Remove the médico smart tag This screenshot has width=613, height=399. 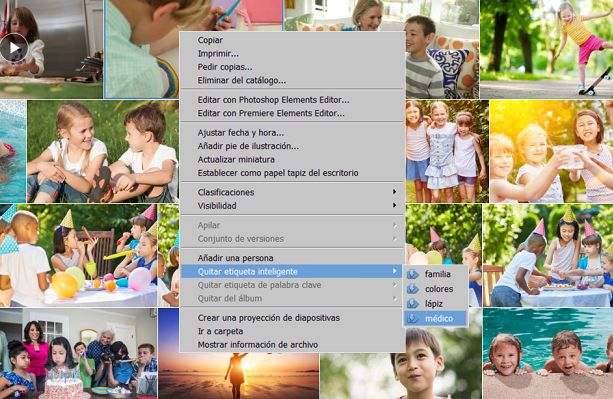tap(435, 318)
